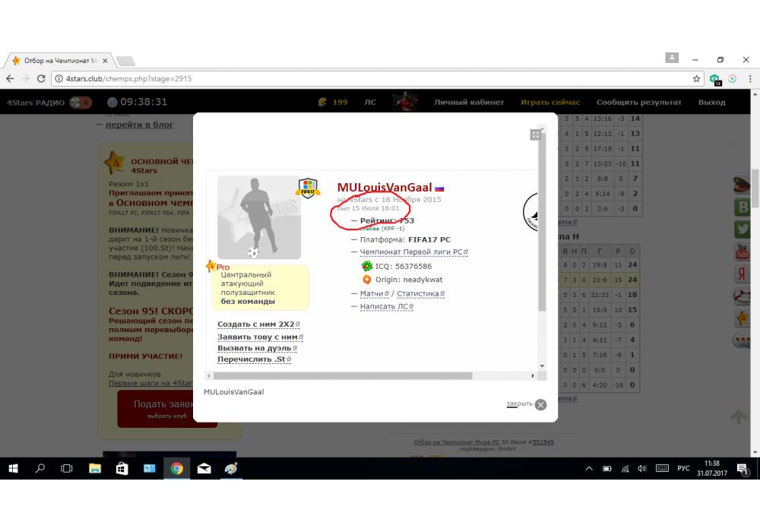Open the Yandex sidebar icon

[742, 274]
